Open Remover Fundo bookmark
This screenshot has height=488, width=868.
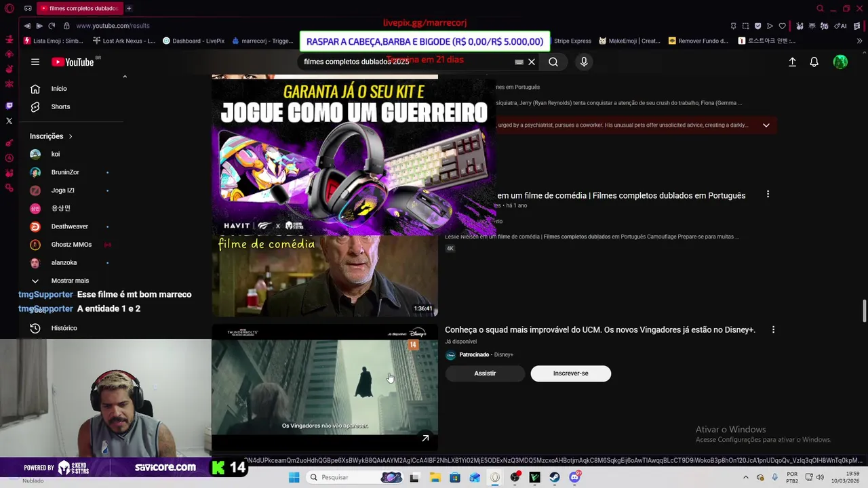pos(698,41)
